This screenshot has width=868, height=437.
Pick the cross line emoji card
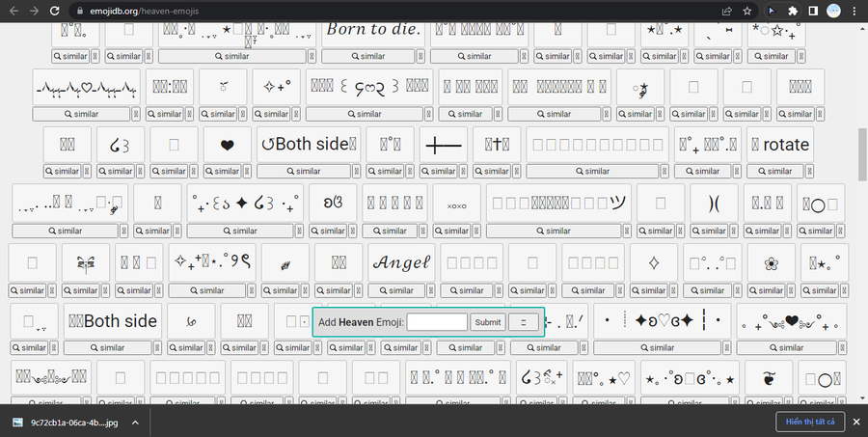(x=444, y=145)
